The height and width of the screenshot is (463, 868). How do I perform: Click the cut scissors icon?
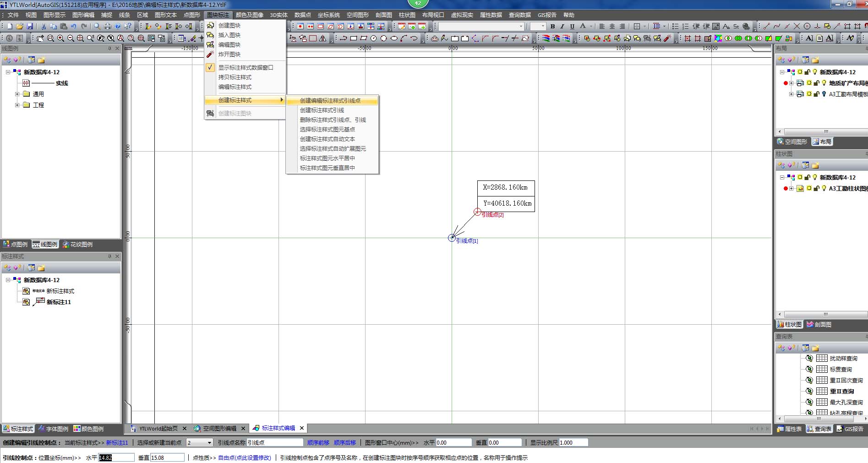point(44,27)
